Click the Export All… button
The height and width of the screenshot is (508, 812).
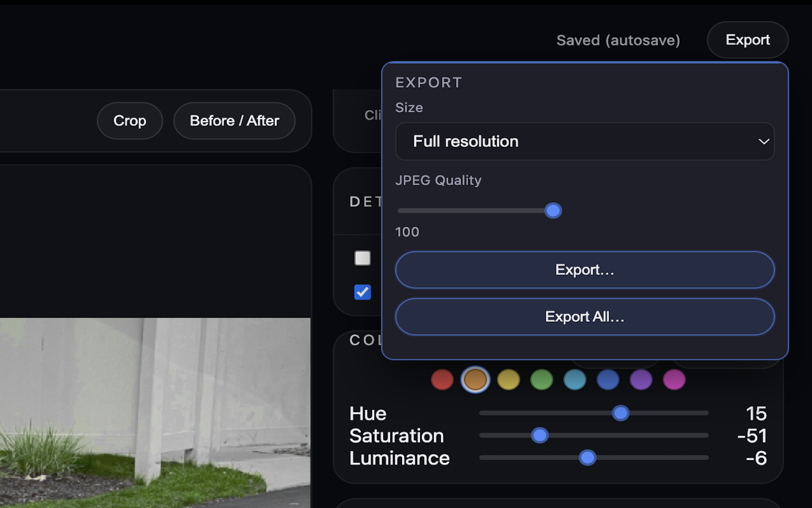(x=585, y=317)
